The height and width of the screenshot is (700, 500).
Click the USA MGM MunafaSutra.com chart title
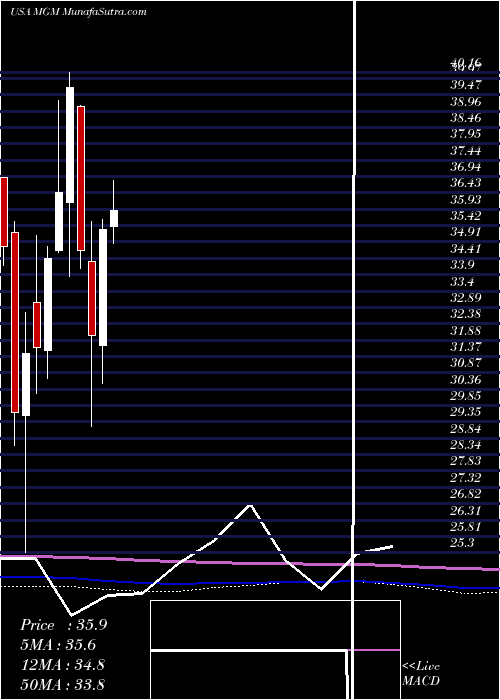pos(78,12)
